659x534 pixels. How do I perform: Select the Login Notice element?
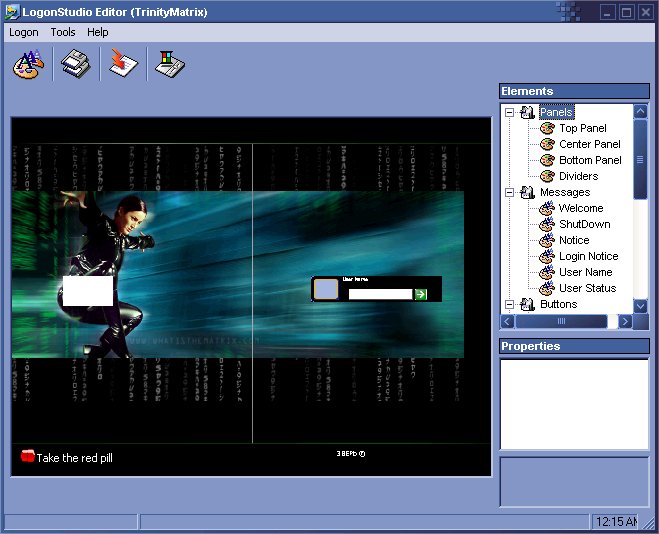click(x=588, y=256)
